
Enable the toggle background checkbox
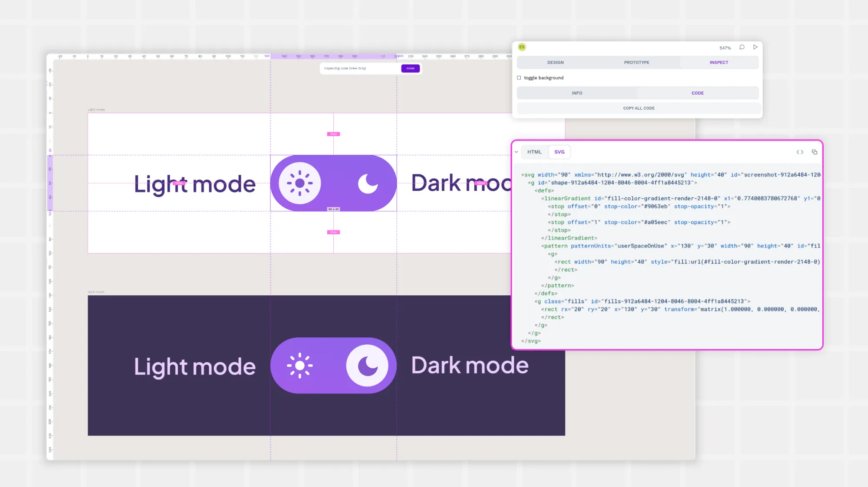click(x=519, y=78)
